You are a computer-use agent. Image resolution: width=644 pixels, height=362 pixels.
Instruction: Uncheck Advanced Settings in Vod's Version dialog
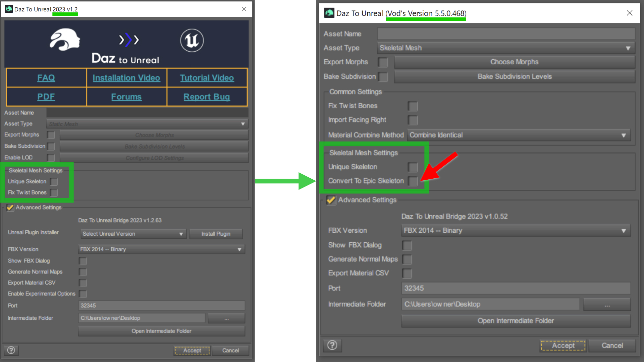click(x=331, y=200)
